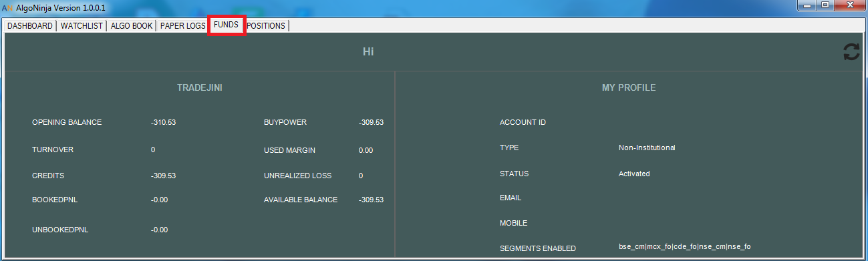Viewport: 868px width, 261px height.
Task: Click the CREDITS value -309.53
Action: coord(163,176)
